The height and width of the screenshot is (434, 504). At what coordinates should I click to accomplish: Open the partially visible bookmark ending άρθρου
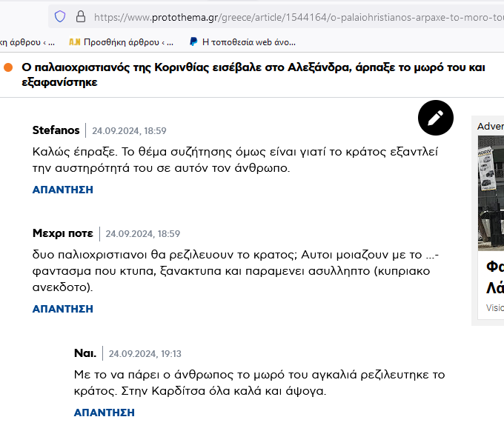[27, 42]
